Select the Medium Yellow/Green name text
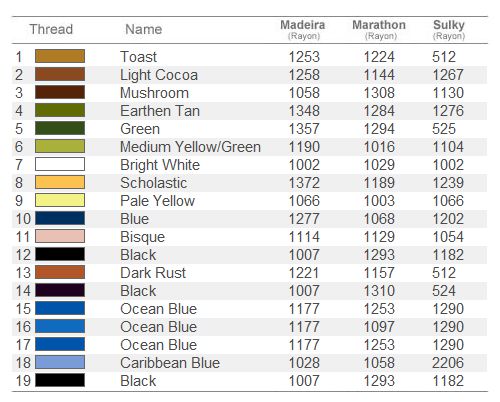 pyautogui.click(x=190, y=147)
